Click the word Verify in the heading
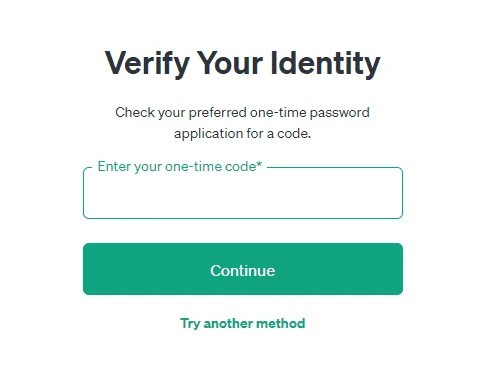Screen dimensions: 488x378 tap(147, 63)
